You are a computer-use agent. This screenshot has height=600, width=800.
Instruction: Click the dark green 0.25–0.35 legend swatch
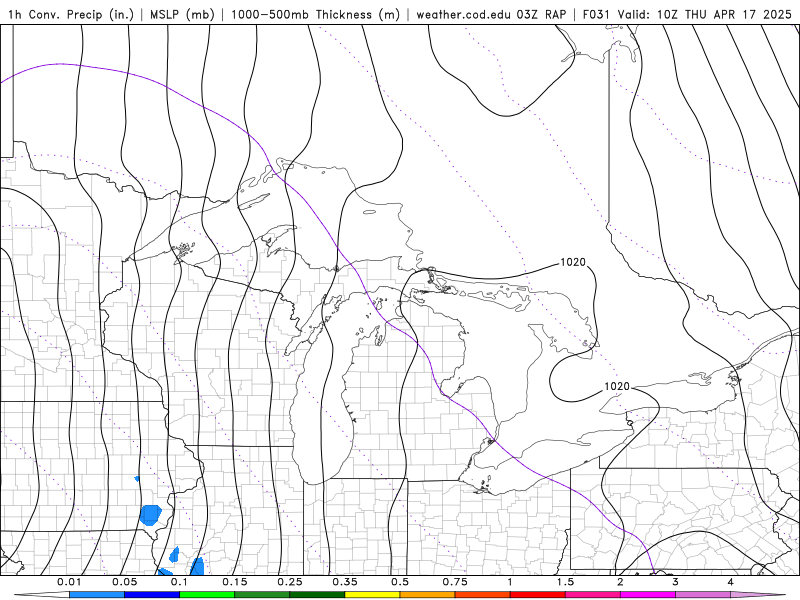point(317,595)
